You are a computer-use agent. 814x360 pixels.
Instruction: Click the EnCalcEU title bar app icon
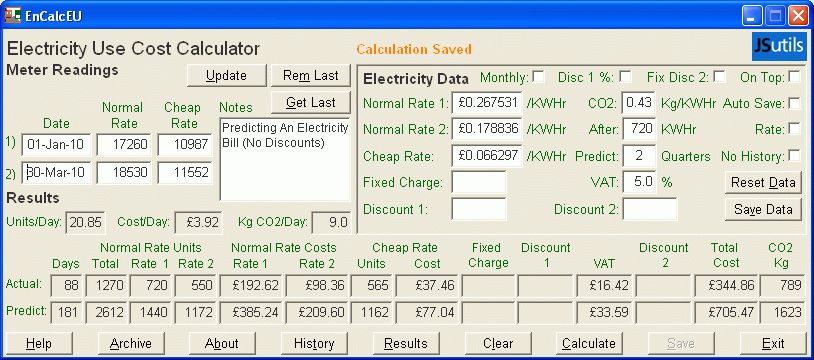point(12,16)
